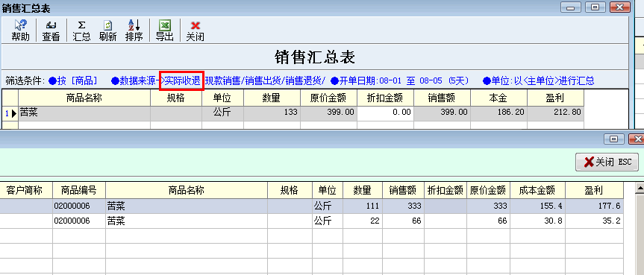This screenshot has height=275, width=644.
Task: Click the 成本金额 column header
Action: pos(537,191)
